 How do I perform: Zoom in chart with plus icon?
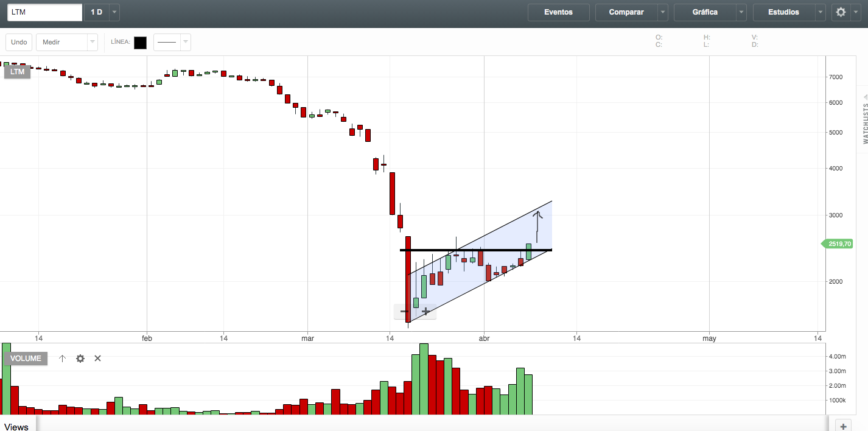click(425, 312)
